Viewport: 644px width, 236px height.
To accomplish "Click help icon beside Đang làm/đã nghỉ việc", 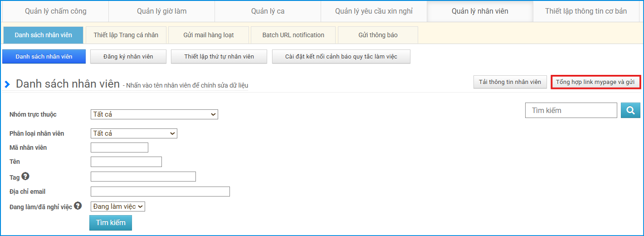I will (x=78, y=206).
